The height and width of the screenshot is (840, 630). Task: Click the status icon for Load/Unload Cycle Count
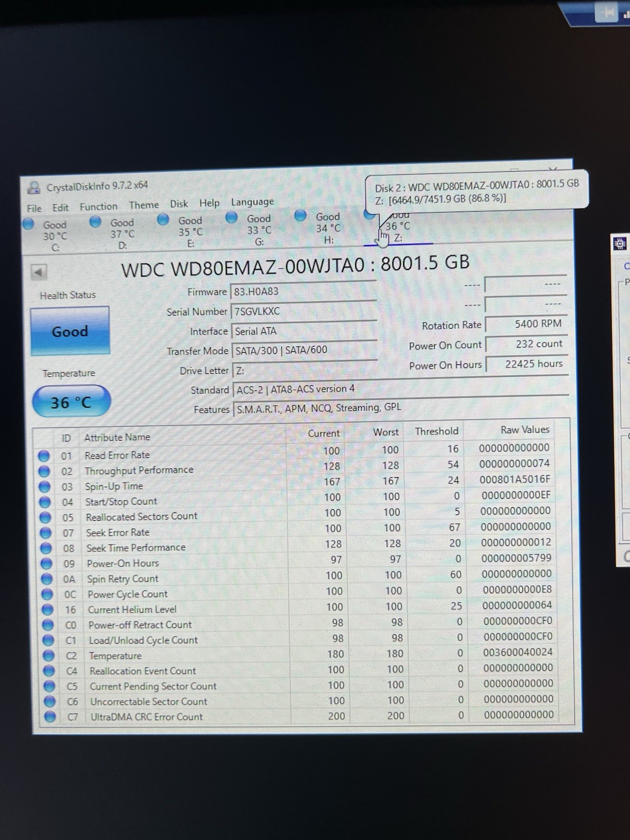pos(48,640)
